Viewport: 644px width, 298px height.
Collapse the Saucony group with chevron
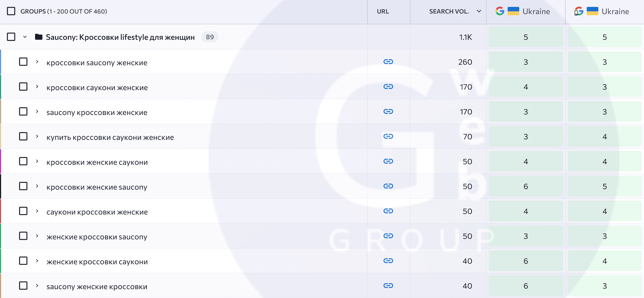(25, 37)
